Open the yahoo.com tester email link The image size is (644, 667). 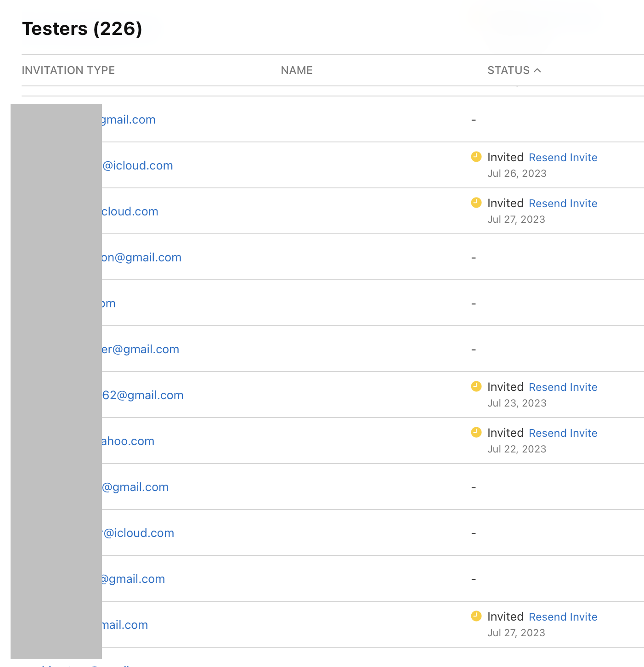pos(128,441)
